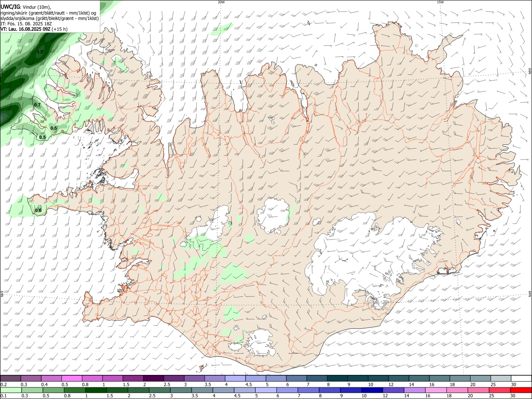Pick the palest green '0.1' swatch, lower legend

click(x=11, y=390)
